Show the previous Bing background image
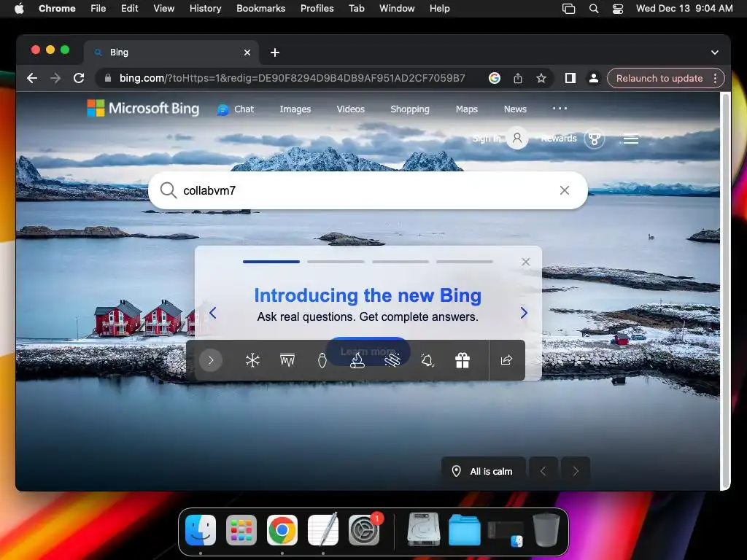The height and width of the screenshot is (560, 747). [x=543, y=472]
